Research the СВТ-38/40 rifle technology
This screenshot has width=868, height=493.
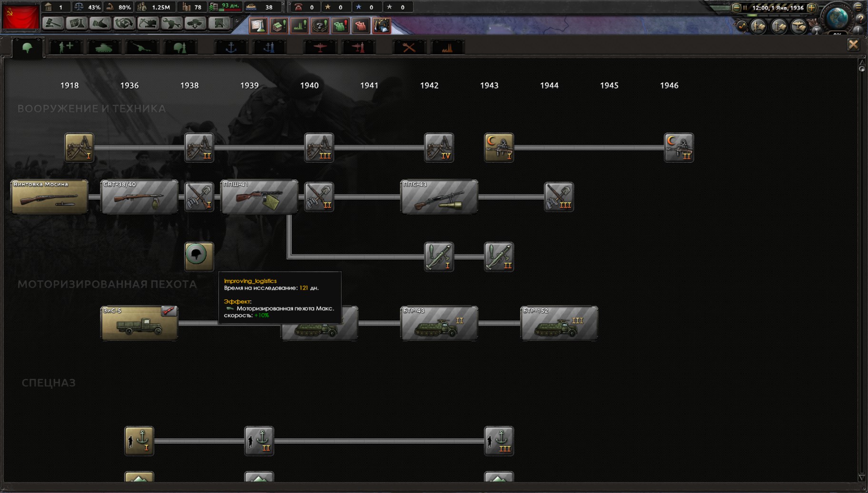point(139,197)
